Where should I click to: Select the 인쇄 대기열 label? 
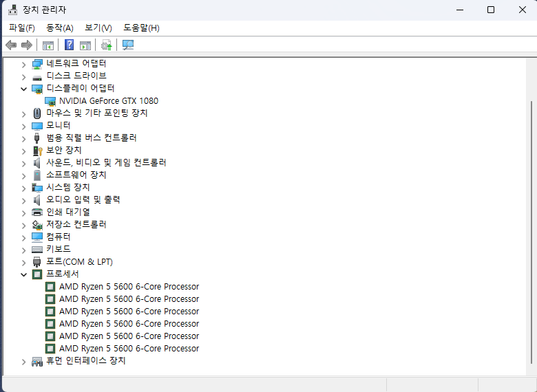tap(68, 212)
